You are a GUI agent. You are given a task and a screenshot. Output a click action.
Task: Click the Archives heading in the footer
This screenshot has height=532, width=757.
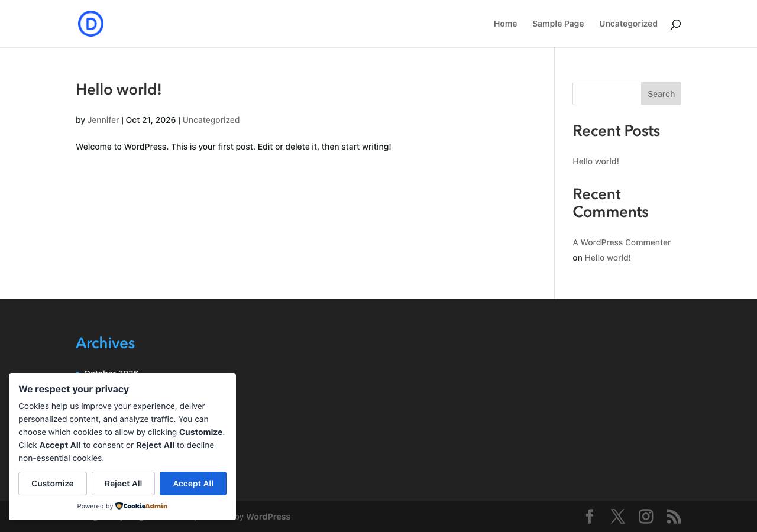[x=105, y=343]
